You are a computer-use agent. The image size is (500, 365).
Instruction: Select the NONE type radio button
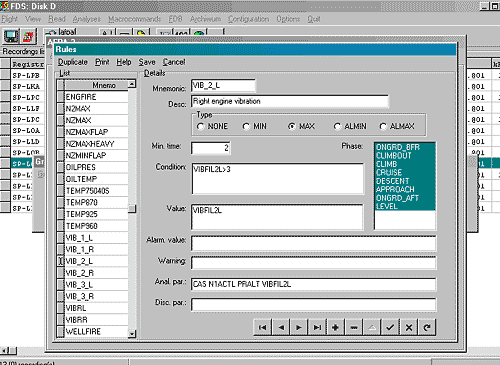click(200, 127)
